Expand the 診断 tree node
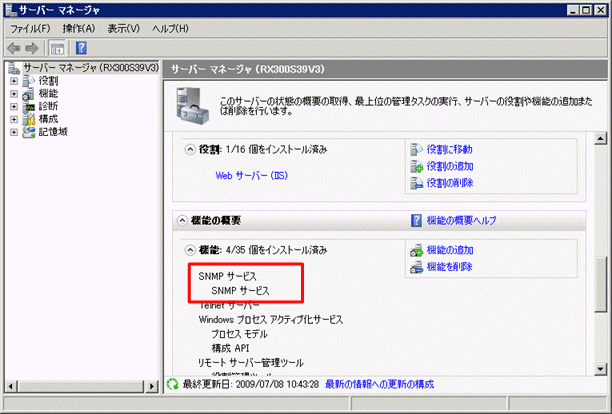612x414 pixels. (14, 105)
